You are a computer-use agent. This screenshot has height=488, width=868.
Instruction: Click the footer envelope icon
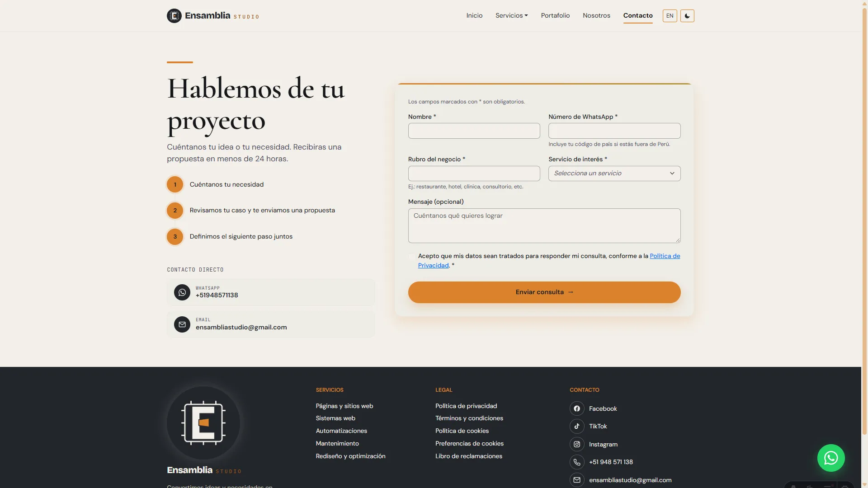pyautogui.click(x=577, y=480)
